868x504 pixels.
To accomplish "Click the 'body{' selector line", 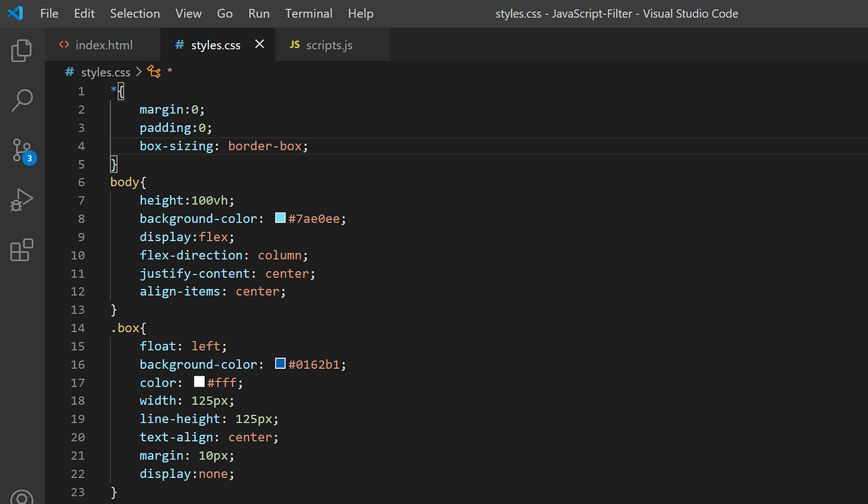I will (x=128, y=182).
